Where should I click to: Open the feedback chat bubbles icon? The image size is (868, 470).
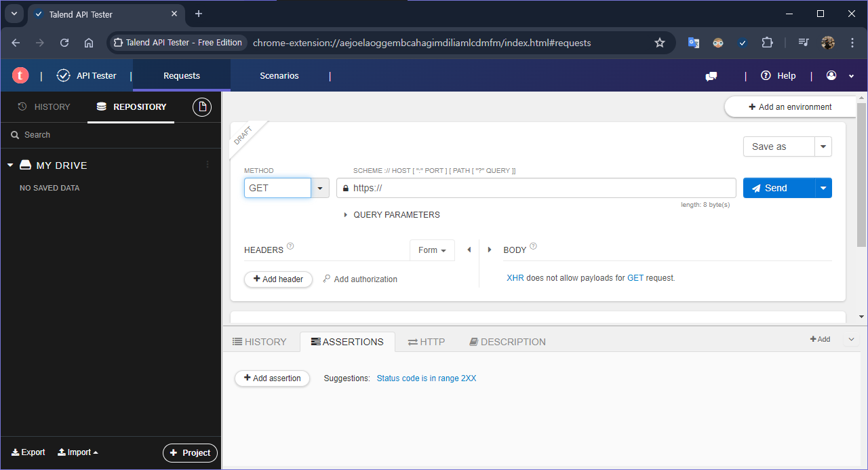(x=711, y=76)
